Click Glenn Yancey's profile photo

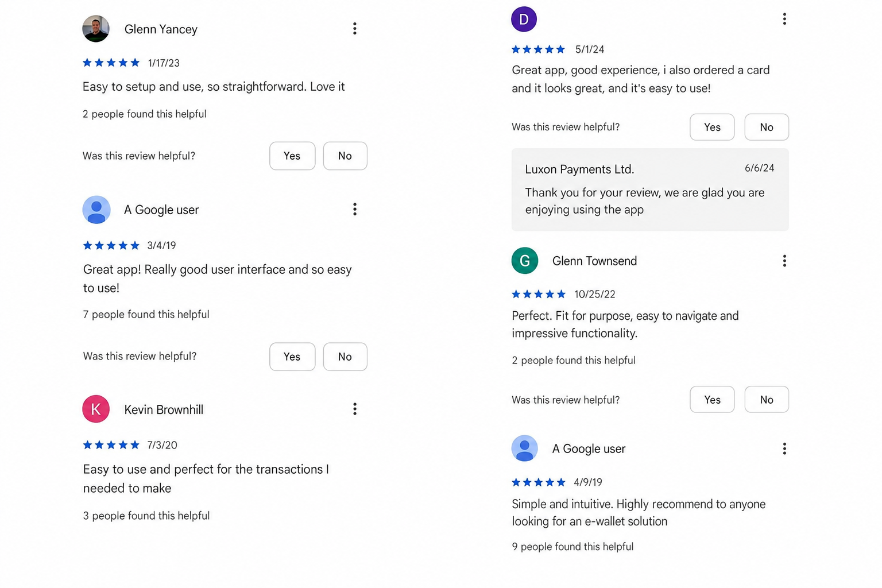click(96, 29)
